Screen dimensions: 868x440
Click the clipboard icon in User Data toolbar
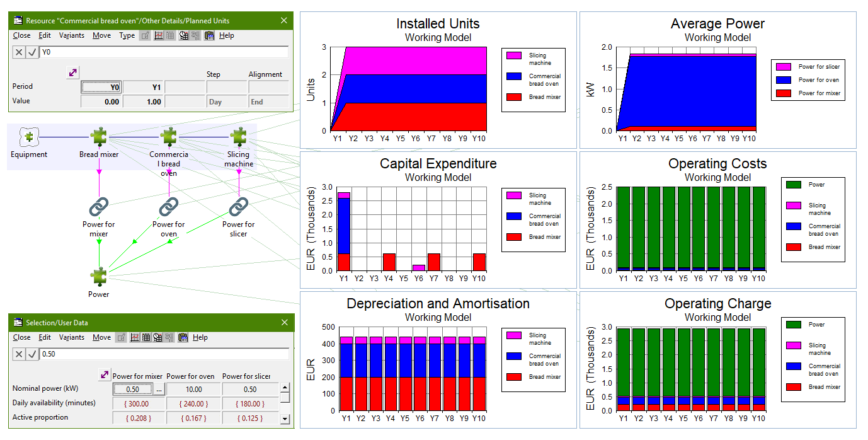coord(183,337)
